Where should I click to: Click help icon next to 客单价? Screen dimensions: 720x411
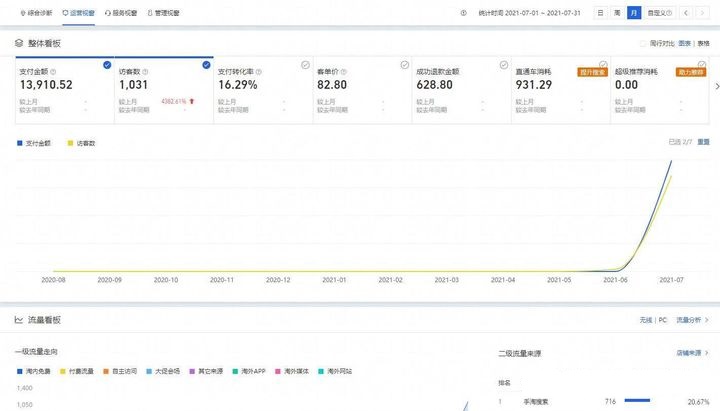click(343, 72)
